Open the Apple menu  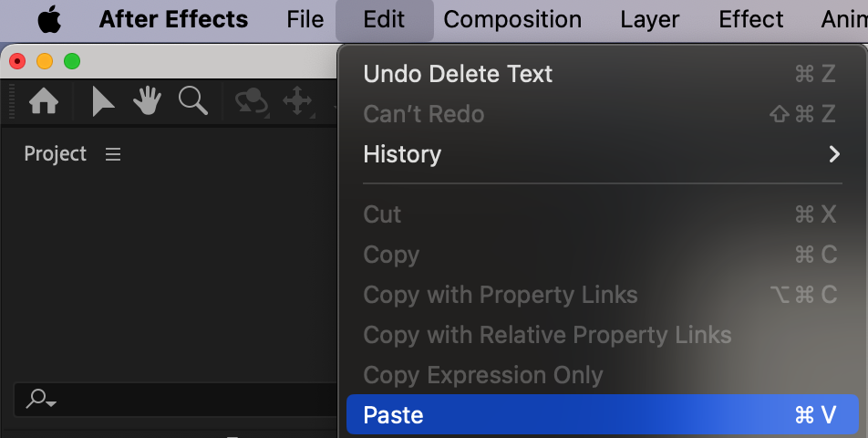coord(49,19)
